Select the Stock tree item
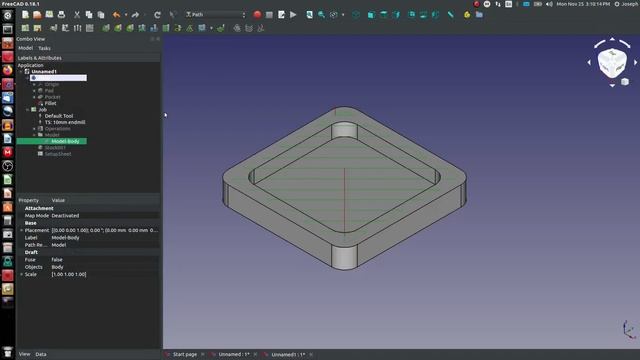Image resolution: width=640 pixels, height=360 pixels. (x=55, y=148)
